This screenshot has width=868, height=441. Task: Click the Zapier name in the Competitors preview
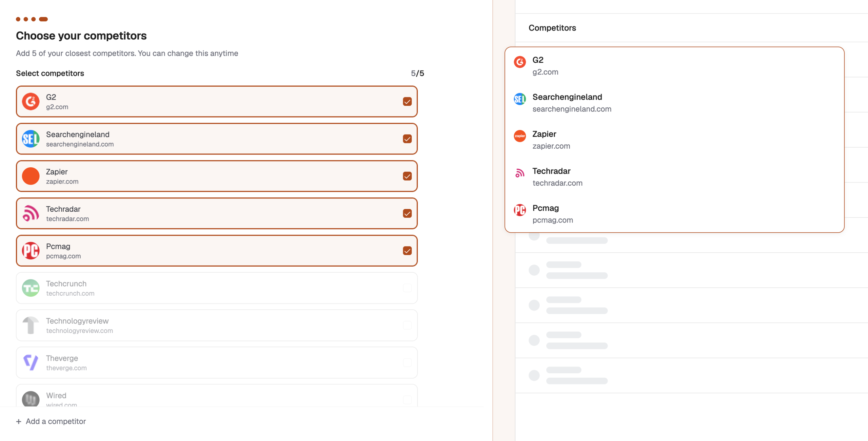pyautogui.click(x=544, y=134)
